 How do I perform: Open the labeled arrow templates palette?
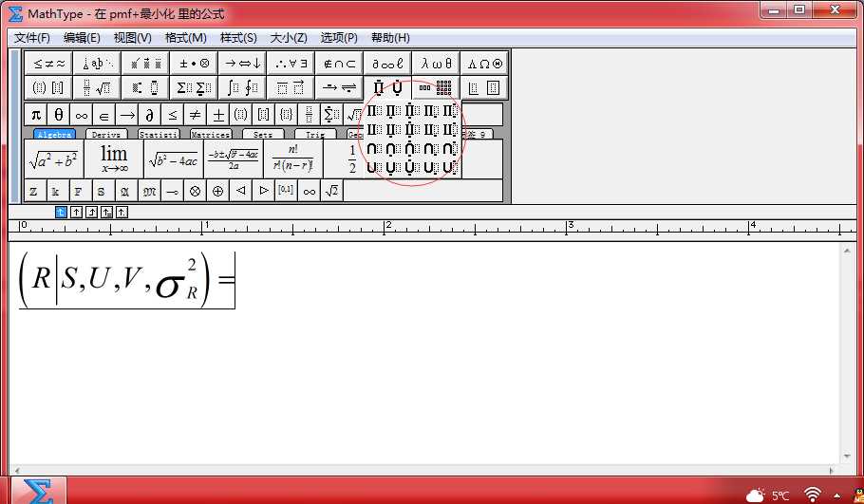tap(340, 87)
